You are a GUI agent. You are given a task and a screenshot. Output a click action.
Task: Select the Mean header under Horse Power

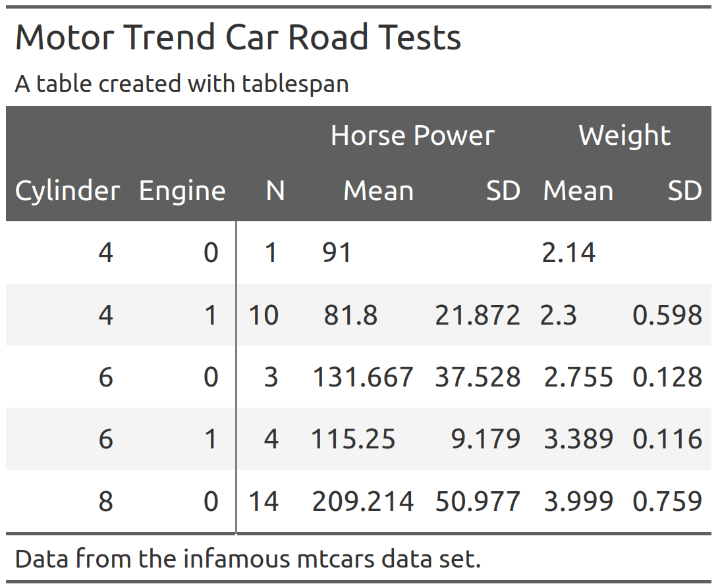point(379,191)
